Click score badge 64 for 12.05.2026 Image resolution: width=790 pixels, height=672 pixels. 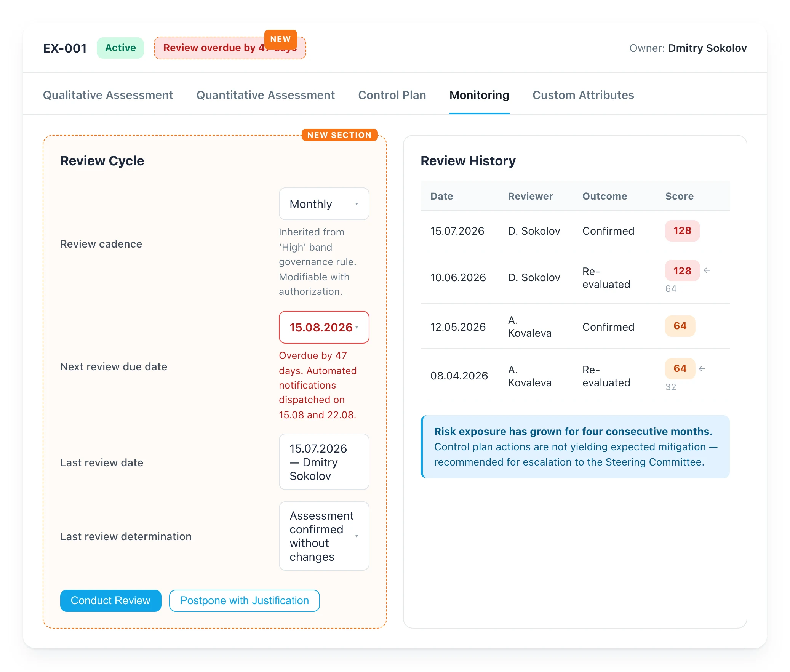coord(680,326)
